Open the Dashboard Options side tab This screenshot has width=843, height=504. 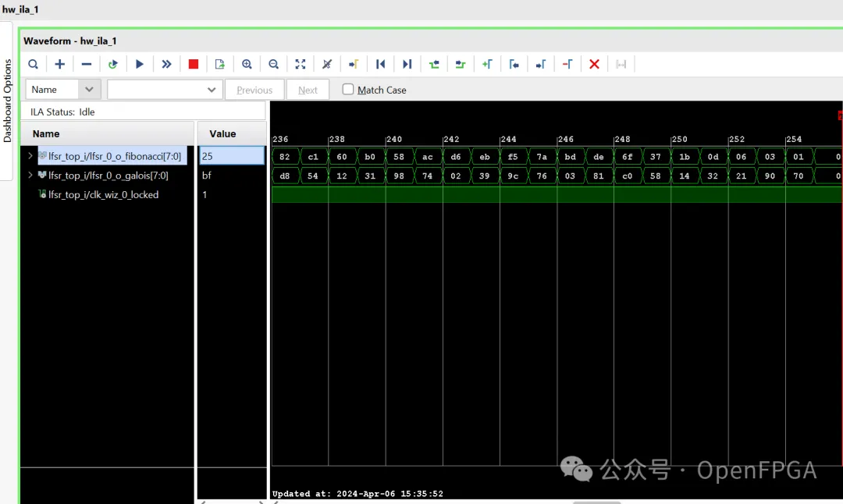pyautogui.click(x=8, y=101)
